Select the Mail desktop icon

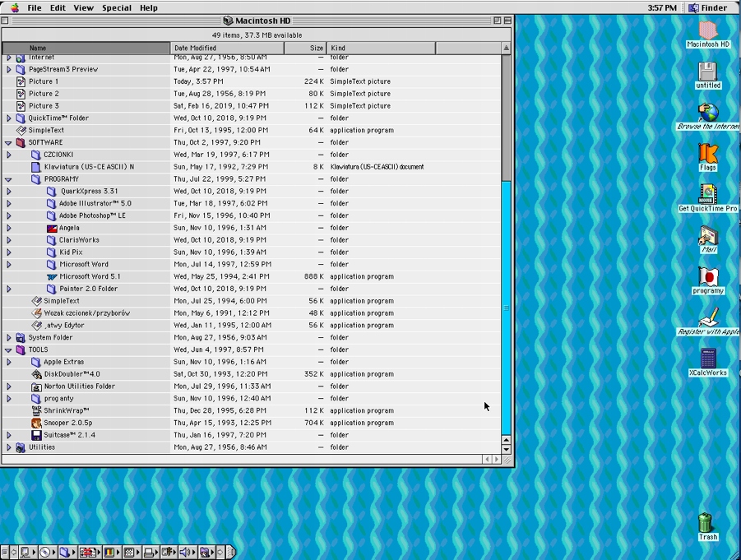pos(707,235)
